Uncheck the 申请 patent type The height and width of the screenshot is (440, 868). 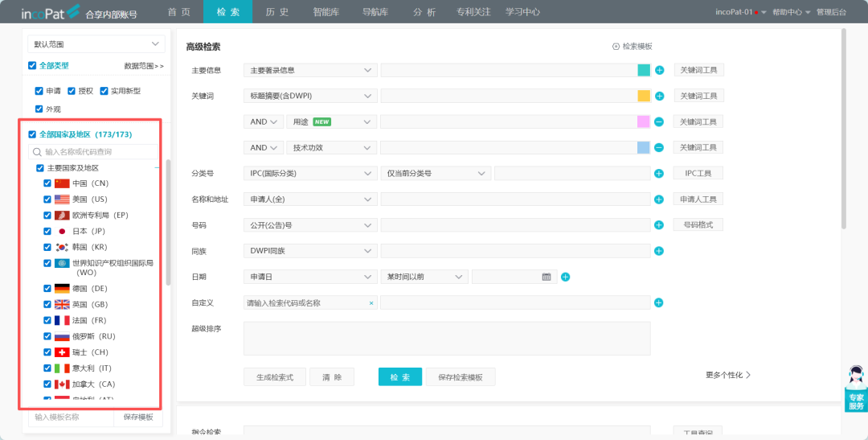click(39, 91)
